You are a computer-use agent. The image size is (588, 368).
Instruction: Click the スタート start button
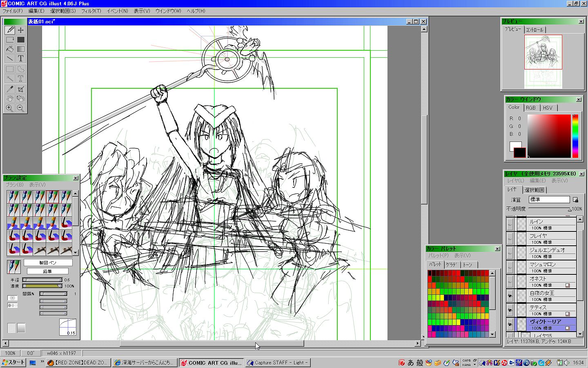tap(13, 362)
